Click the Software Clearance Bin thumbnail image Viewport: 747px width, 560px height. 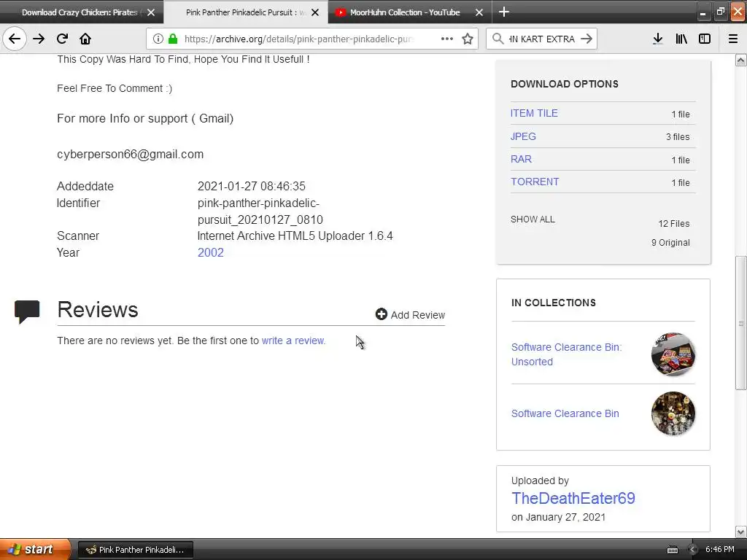click(x=673, y=413)
